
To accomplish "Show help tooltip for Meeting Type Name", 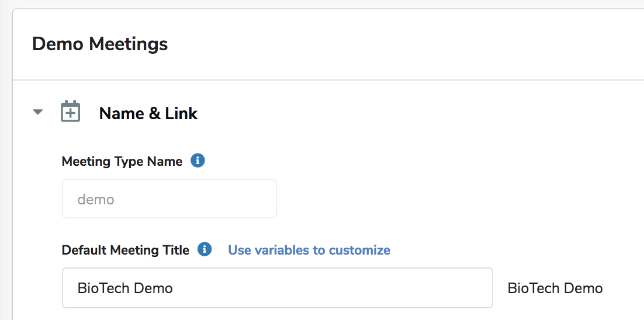I will (x=198, y=161).
